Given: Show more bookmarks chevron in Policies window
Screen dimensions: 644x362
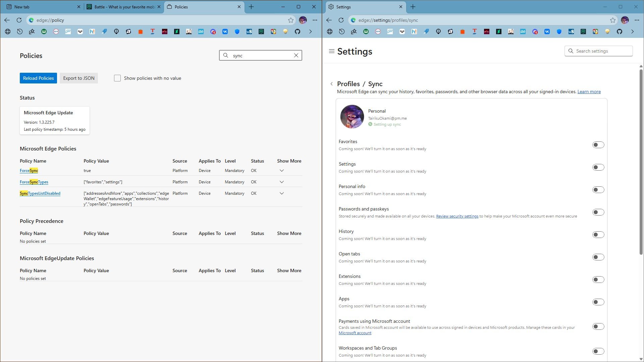Looking at the screenshot, I should coord(311,32).
